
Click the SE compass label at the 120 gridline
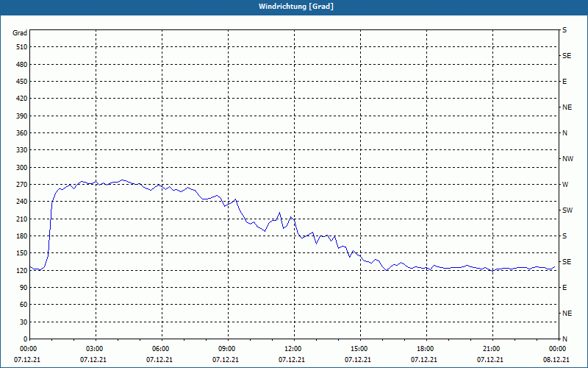(567, 262)
